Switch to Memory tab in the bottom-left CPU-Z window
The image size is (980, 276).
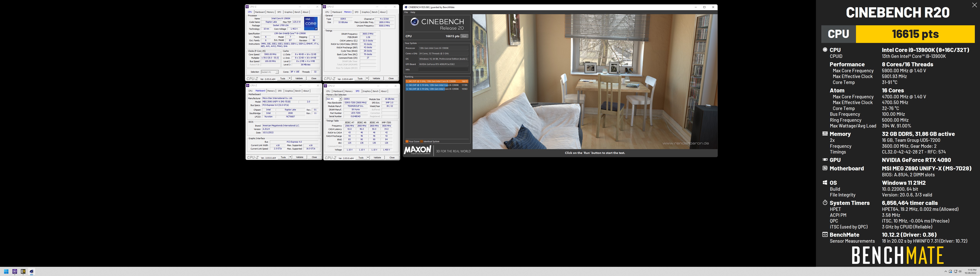(271, 91)
